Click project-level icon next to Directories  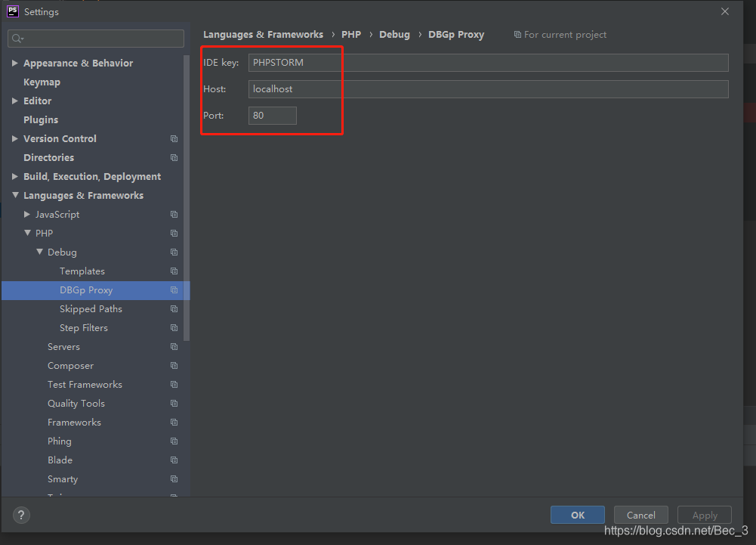coord(174,157)
